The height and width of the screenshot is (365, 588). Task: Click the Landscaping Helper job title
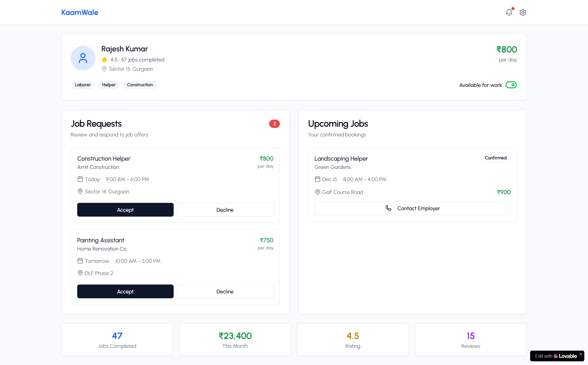341,158
